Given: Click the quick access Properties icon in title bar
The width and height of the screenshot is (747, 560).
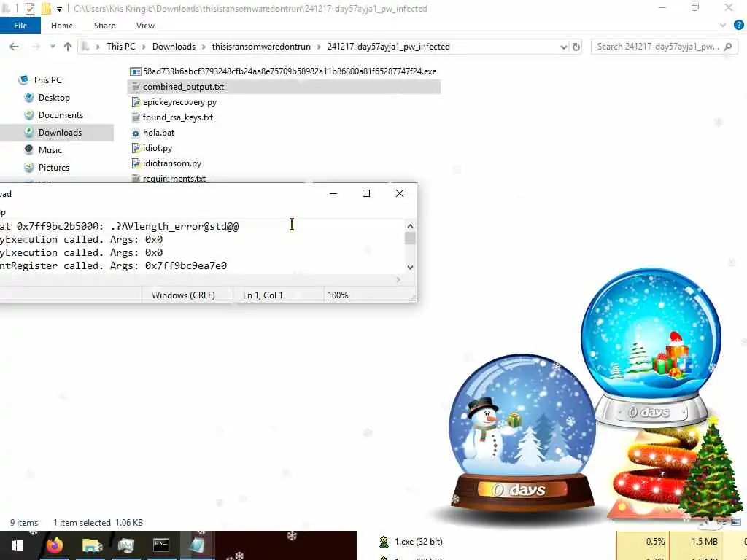Looking at the screenshot, I should click(29, 9).
